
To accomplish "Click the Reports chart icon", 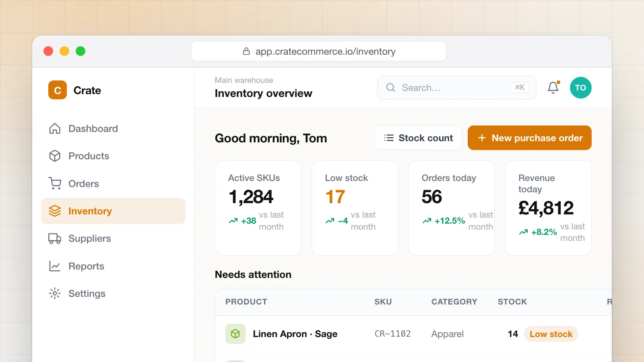I will click(55, 266).
